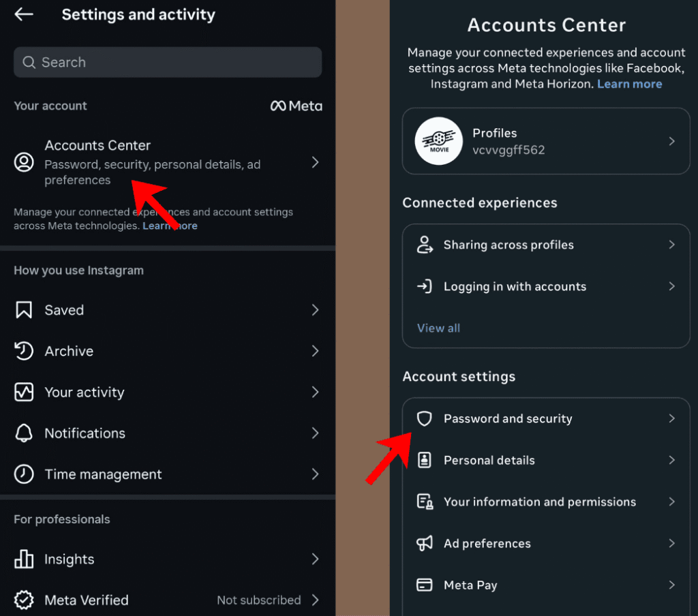Click the Notifications bell icon
698x616 pixels.
tap(24, 433)
